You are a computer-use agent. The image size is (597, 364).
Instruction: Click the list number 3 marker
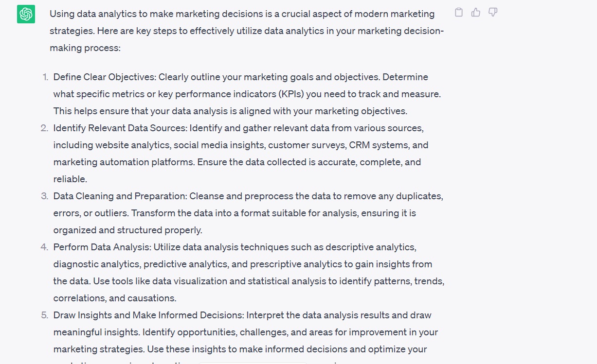[44, 196]
